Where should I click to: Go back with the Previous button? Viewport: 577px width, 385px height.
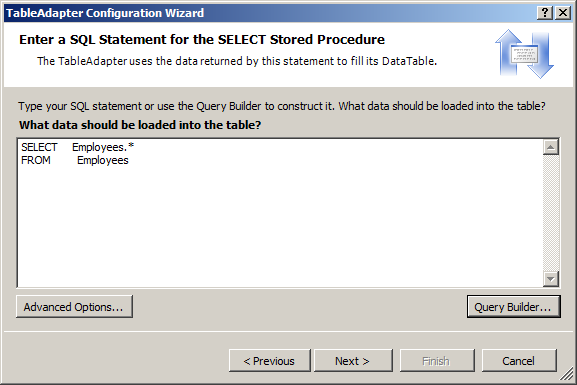[269, 361]
